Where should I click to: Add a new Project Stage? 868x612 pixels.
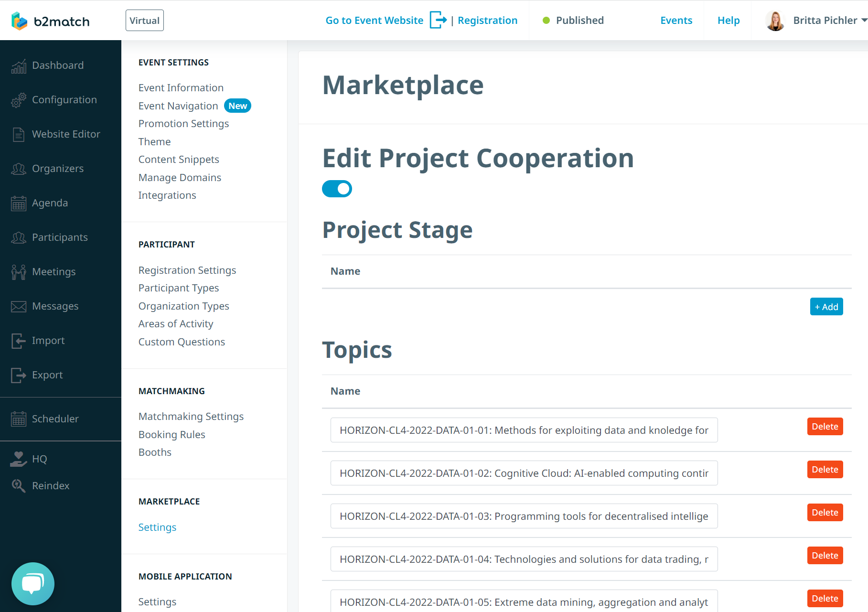point(826,307)
